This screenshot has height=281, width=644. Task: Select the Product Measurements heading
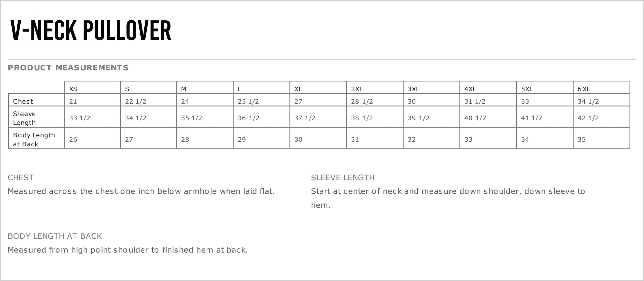tap(68, 68)
